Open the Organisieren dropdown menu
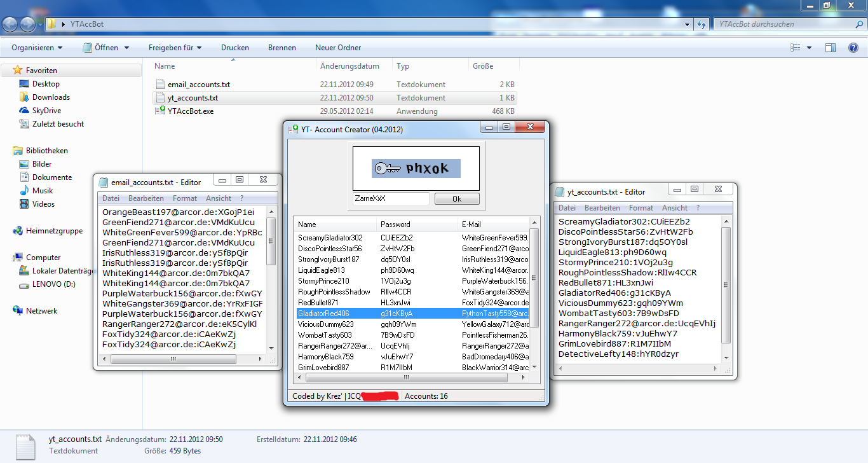Screen dimensions: 868x463 [37, 48]
